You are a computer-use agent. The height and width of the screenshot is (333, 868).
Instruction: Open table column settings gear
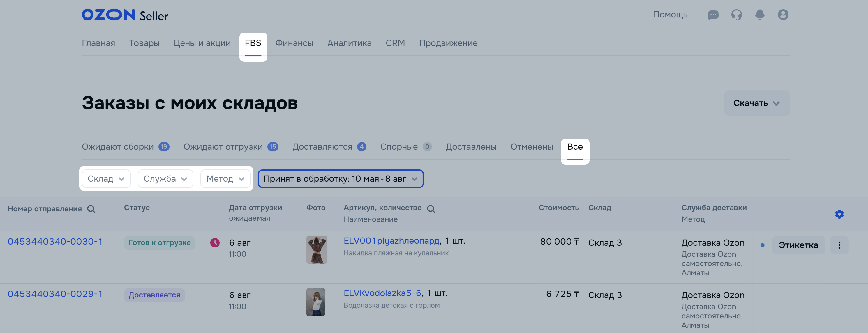click(839, 214)
